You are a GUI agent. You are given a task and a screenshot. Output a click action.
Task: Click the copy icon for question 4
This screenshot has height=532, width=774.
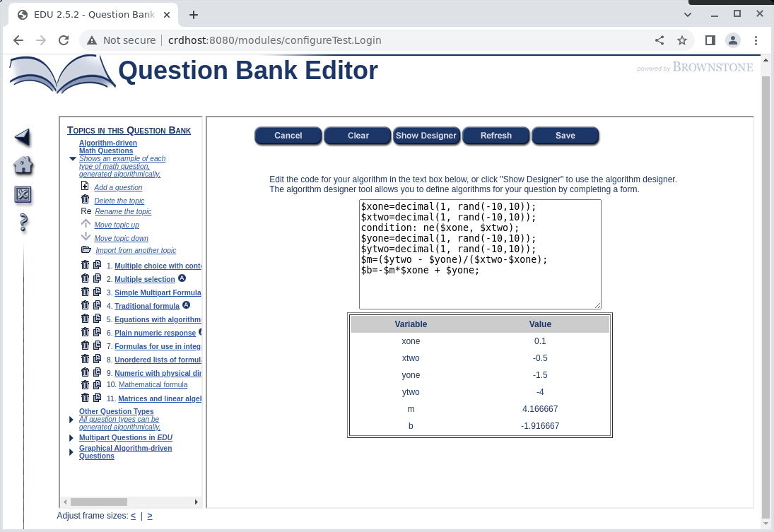point(98,305)
